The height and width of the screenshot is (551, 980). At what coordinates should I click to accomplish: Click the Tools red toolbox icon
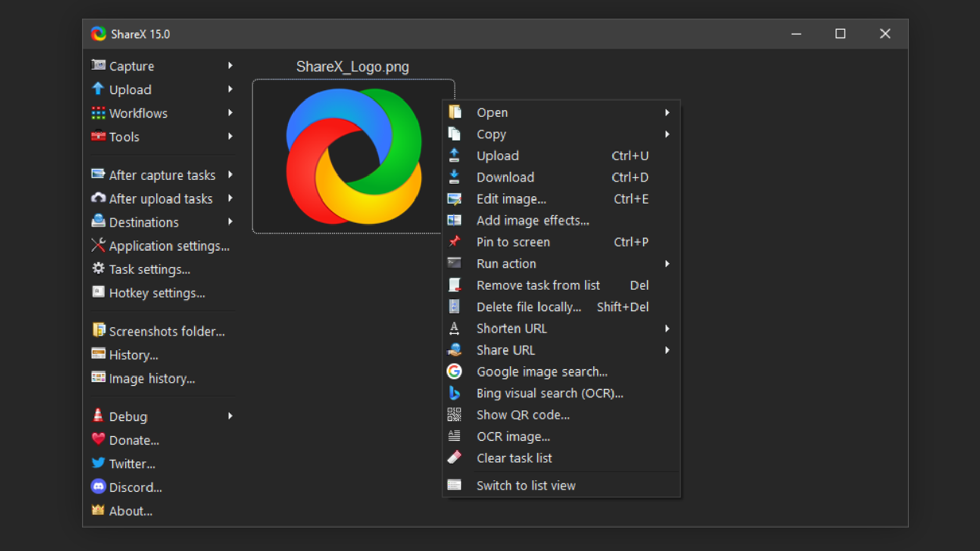pyautogui.click(x=98, y=136)
